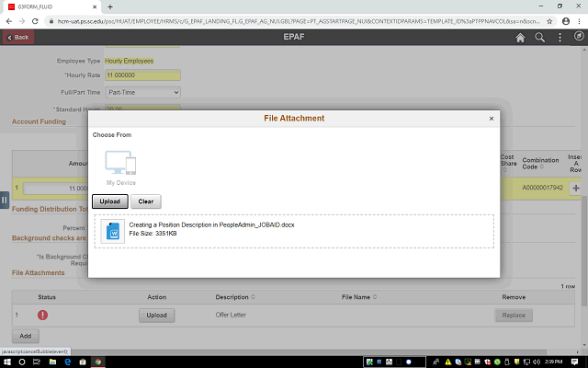Open Task View on the taskbar
Image resolution: width=588 pixels, height=368 pixels.
37,362
